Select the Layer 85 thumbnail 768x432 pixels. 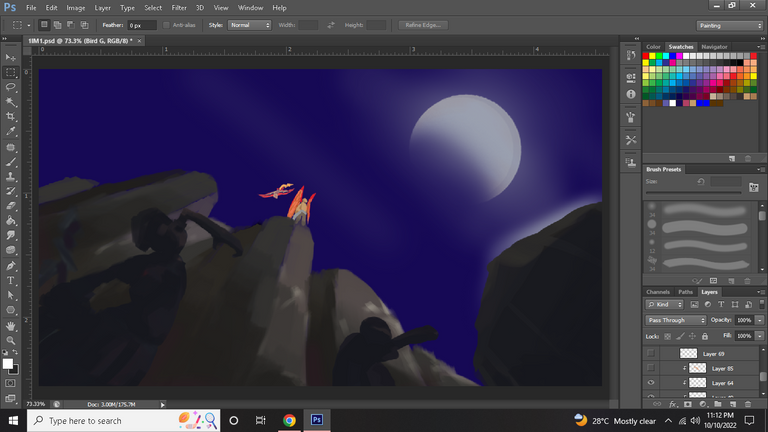pyautogui.click(x=697, y=368)
